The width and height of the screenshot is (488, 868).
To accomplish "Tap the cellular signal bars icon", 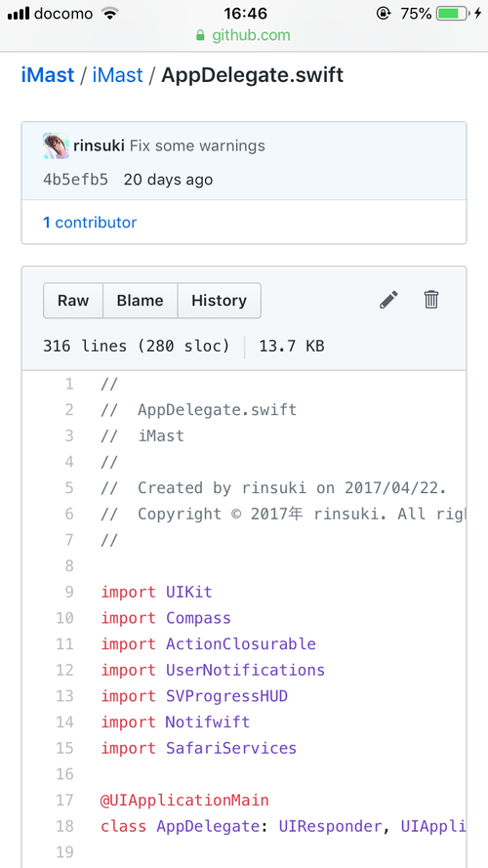I will click(19, 14).
